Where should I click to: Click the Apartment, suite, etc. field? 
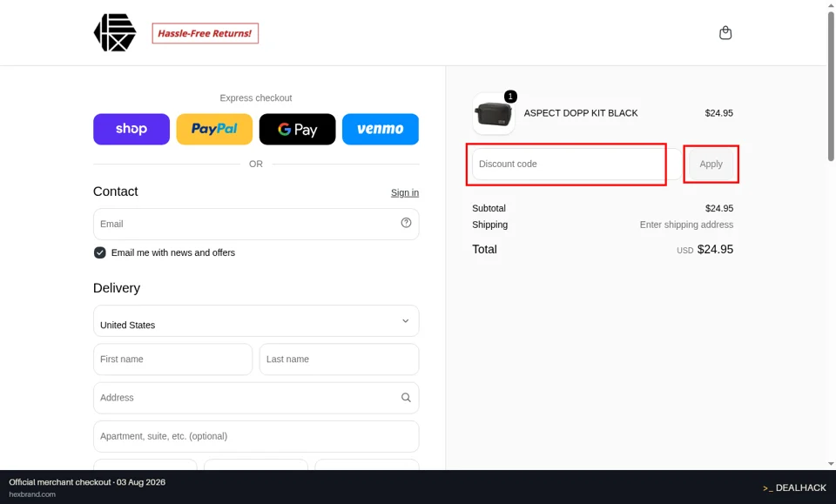(x=256, y=436)
